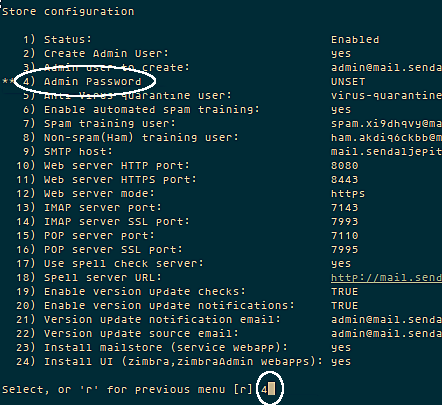
Task: Click the UNSET password value
Action: pyautogui.click(x=348, y=82)
